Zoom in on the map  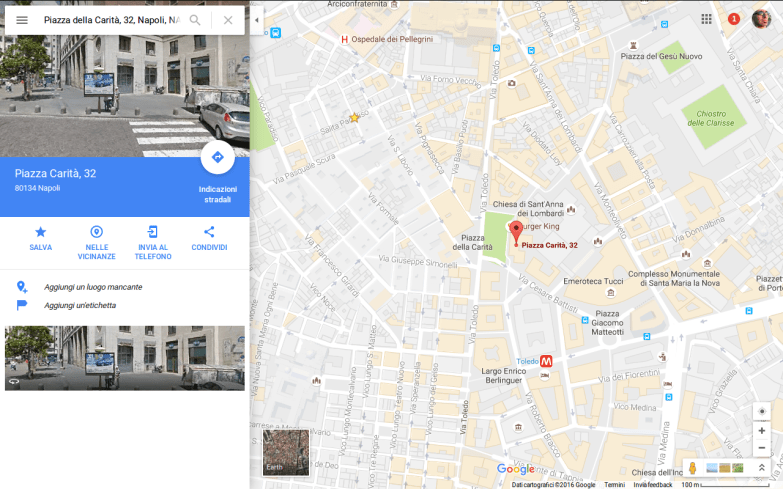click(x=762, y=430)
